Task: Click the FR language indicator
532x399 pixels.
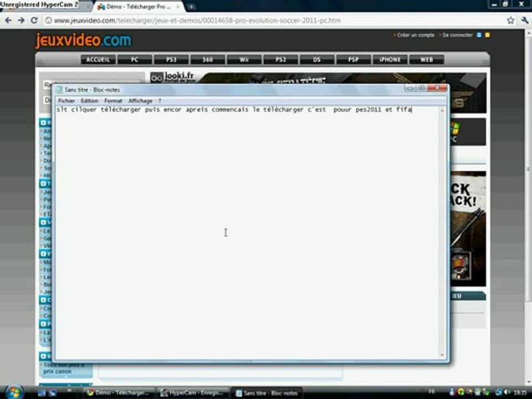Action: point(431,392)
